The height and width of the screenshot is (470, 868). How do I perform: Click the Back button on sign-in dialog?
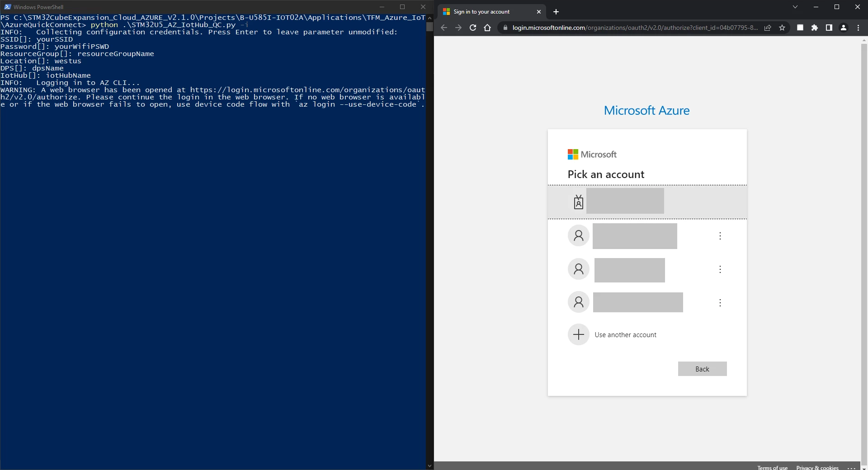pyautogui.click(x=702, y=369)
